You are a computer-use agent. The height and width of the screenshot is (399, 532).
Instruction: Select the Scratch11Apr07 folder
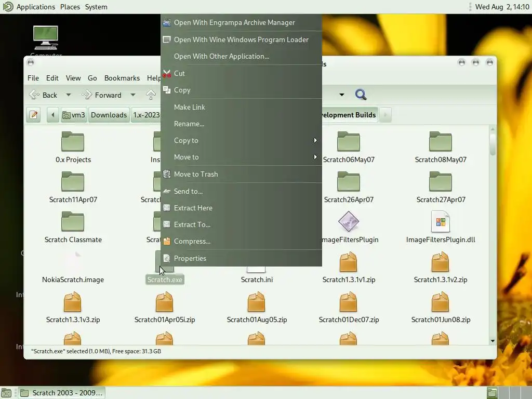(x=73, y=181)
